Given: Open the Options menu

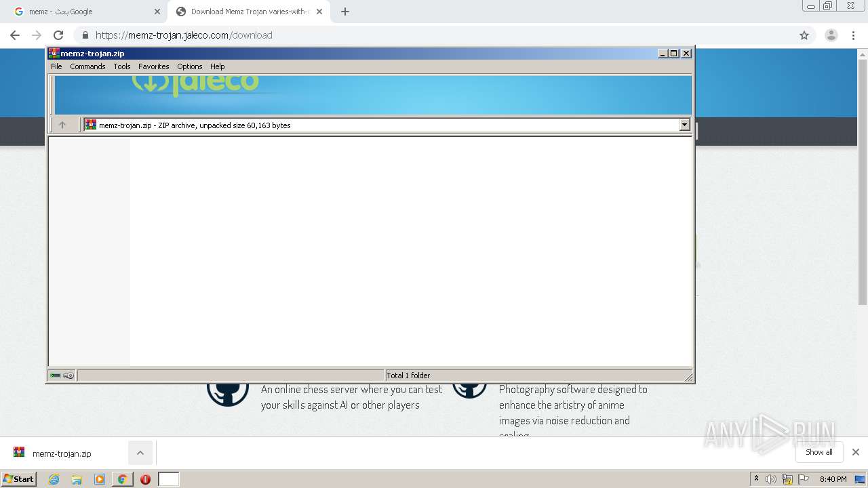Looking at the screenshot, I should click(190, 66).
